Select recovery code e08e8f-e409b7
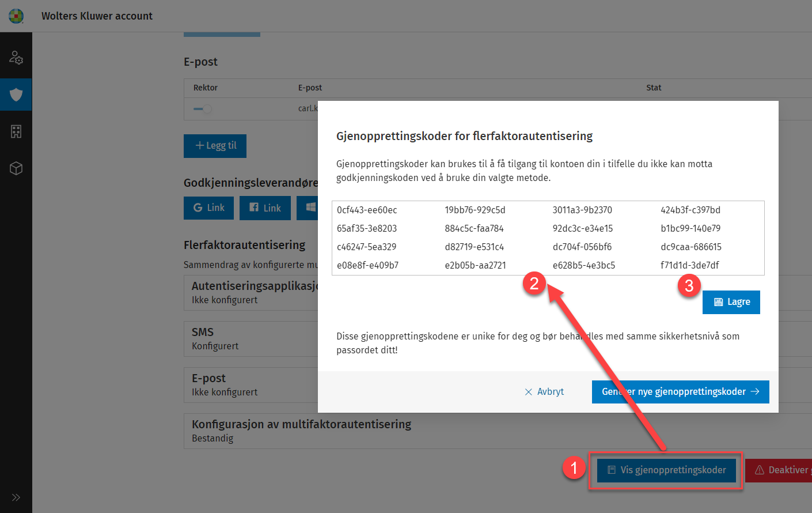Image resolution: width=812 pixels, height=513 pixels. tap(367, 265)
